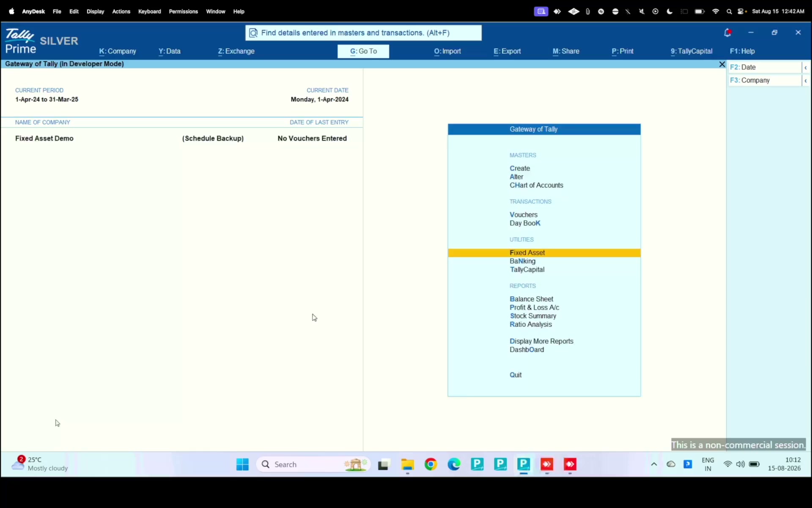Select Display More Reports
This screenshot has width=812, height=508.
pyautogui.click(x=541, y=342)
